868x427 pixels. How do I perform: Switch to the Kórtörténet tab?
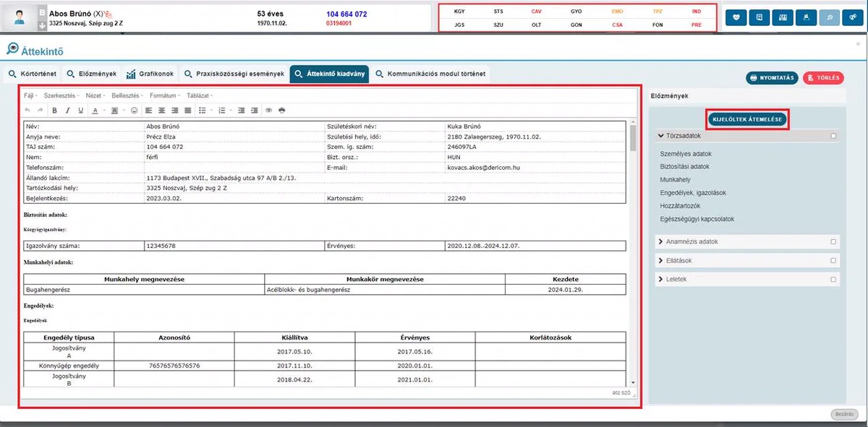click(x=31, y=74)
